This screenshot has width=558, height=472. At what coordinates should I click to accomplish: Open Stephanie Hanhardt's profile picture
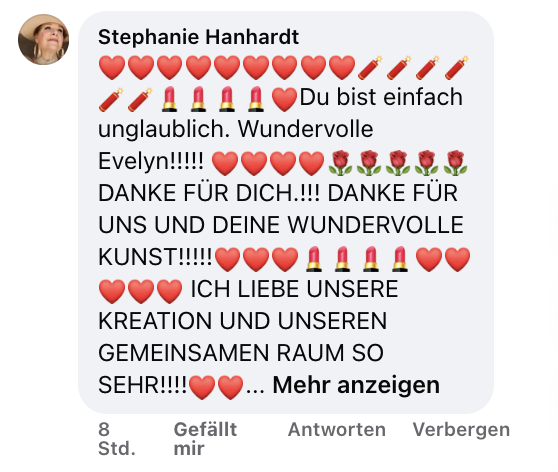tap(43, 40)
